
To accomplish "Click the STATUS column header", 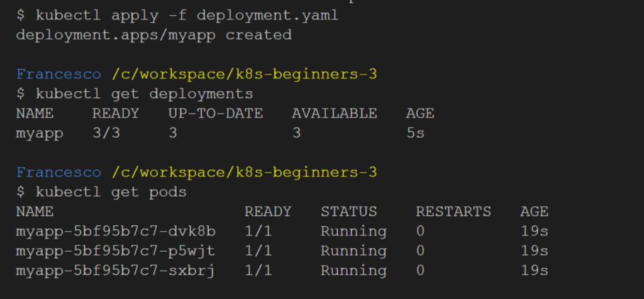I will click(348, 212).
